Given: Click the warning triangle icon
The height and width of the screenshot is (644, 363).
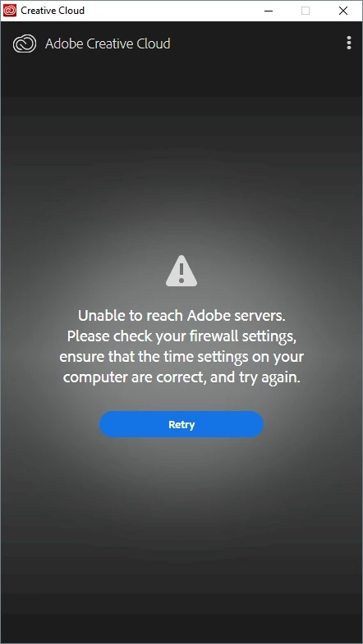Looking at the screenshot, I should pos(181,271).
